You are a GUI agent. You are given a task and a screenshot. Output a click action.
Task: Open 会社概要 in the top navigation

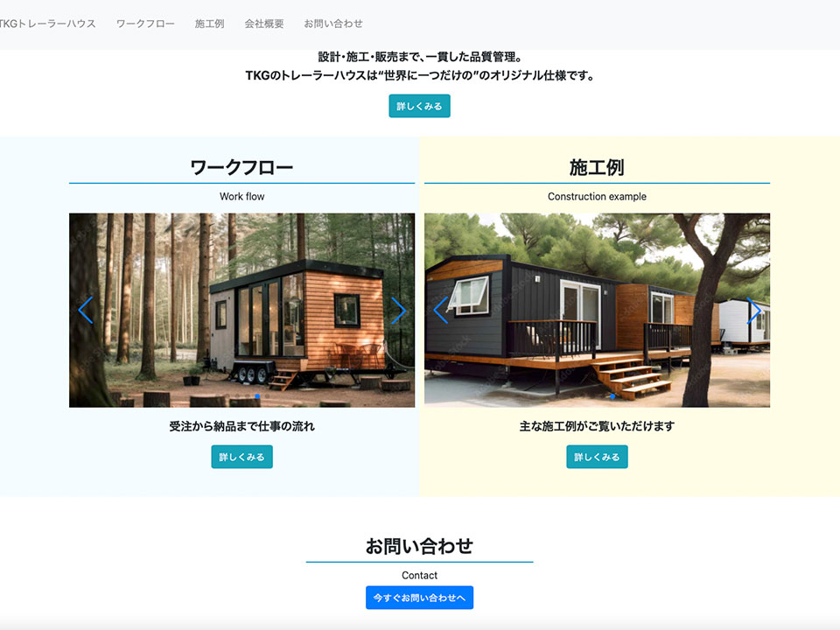tap(264, 24)
